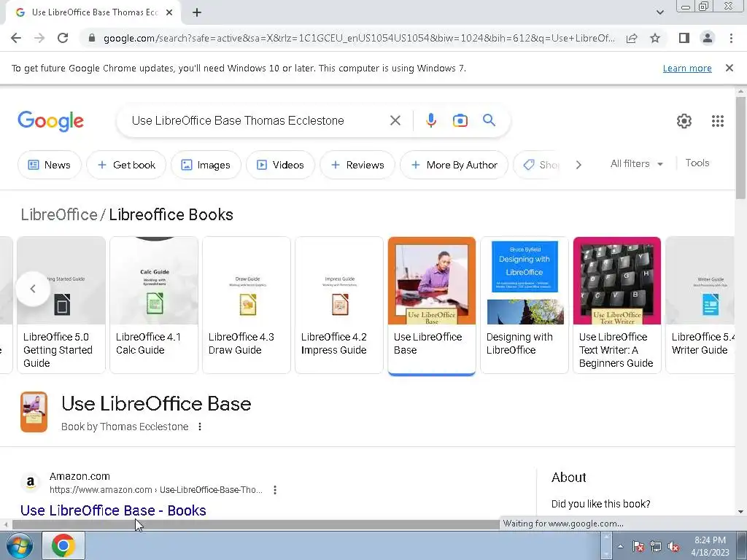This screenshot has width=747, height=560.
Task: Open Chrome three-dot menu
Action: click(x=731, y=38)
